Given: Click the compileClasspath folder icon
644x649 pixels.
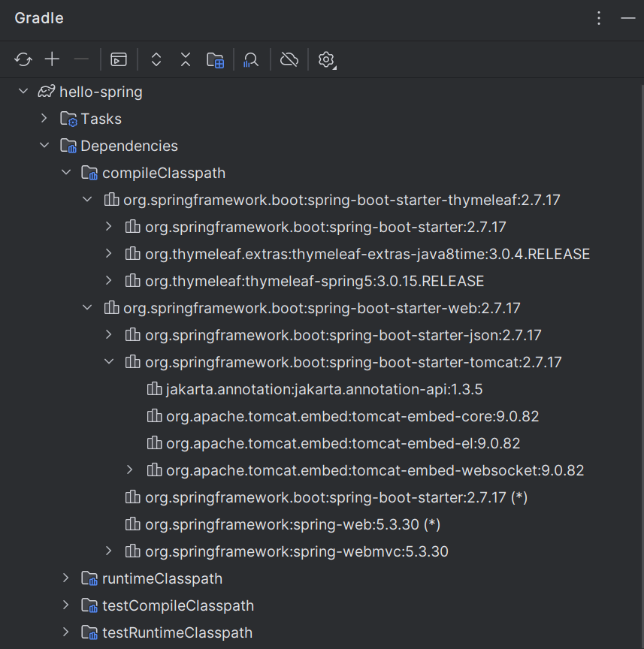Looking at the screenshot, I should (x=89, y=173).
